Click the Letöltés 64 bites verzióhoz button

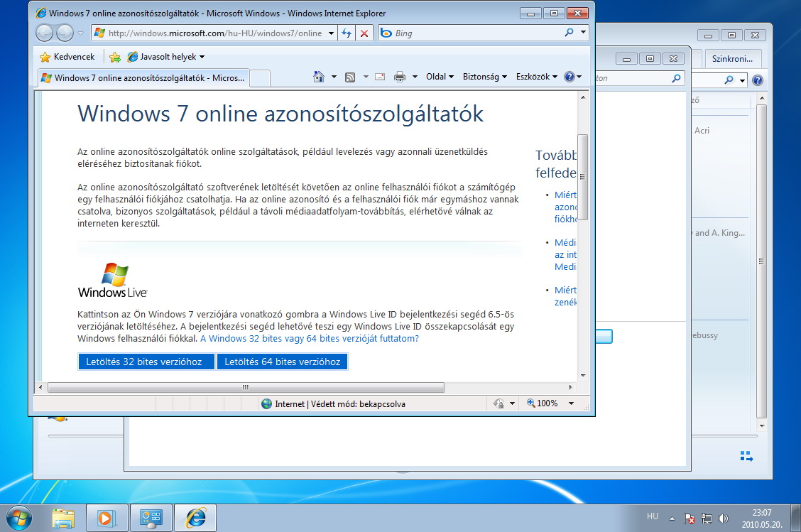(x=282, y=362)
